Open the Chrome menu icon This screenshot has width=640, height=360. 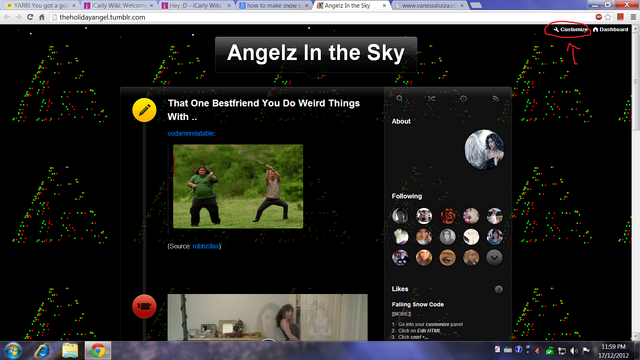633,17
